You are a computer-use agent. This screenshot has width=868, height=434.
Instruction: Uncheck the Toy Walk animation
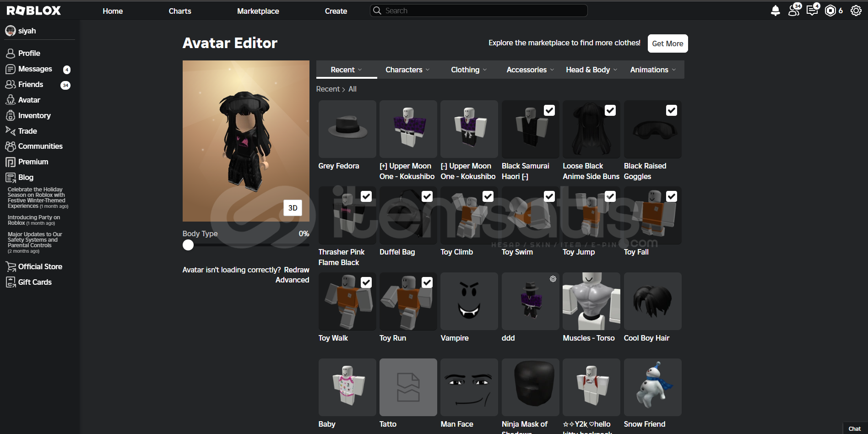[366, 282]
